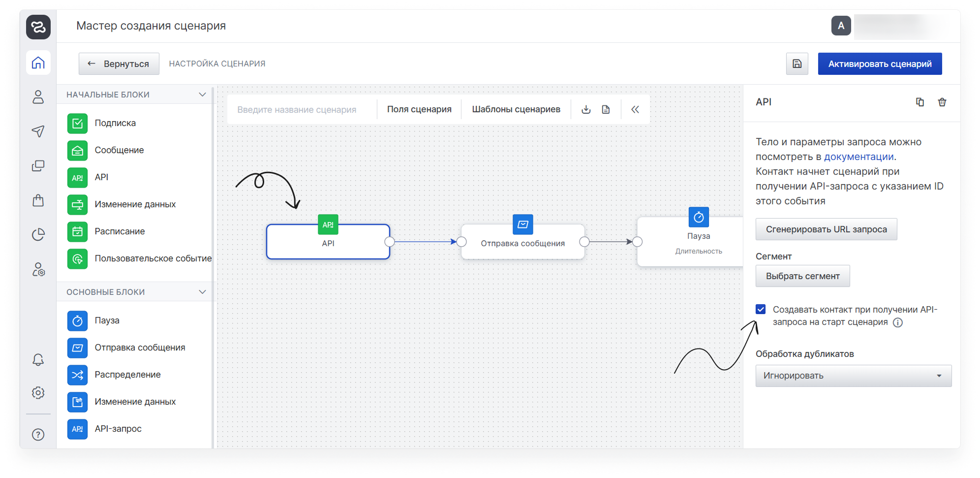Delete the API block with trash icon

coord(942,102)
